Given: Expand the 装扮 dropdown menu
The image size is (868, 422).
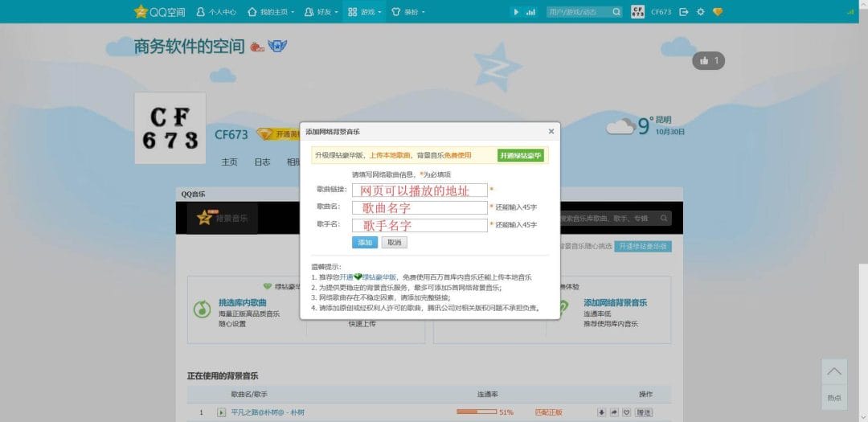Looking at the screenshot, I should pyautogui.click(x=407, y=11).
